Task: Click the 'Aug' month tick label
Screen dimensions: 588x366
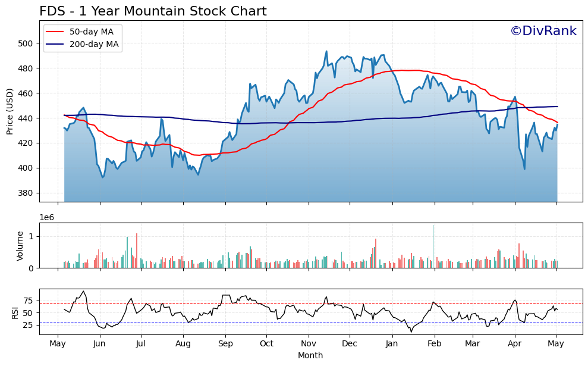Action: click(x=183, y=344)
